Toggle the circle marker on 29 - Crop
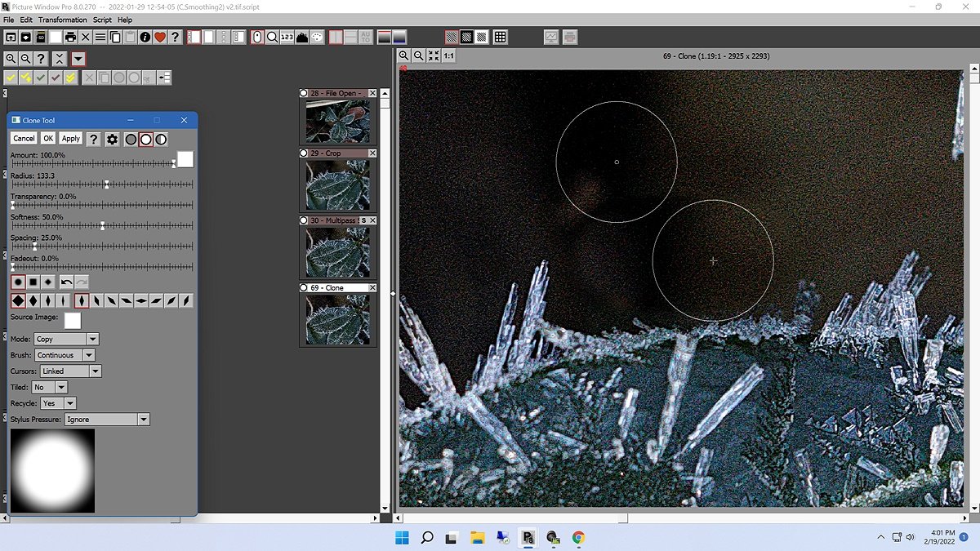 click(304, 153)
